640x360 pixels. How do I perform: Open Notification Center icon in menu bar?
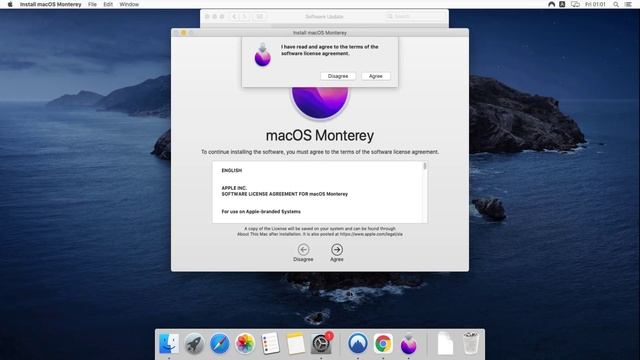tap(628, 4)
